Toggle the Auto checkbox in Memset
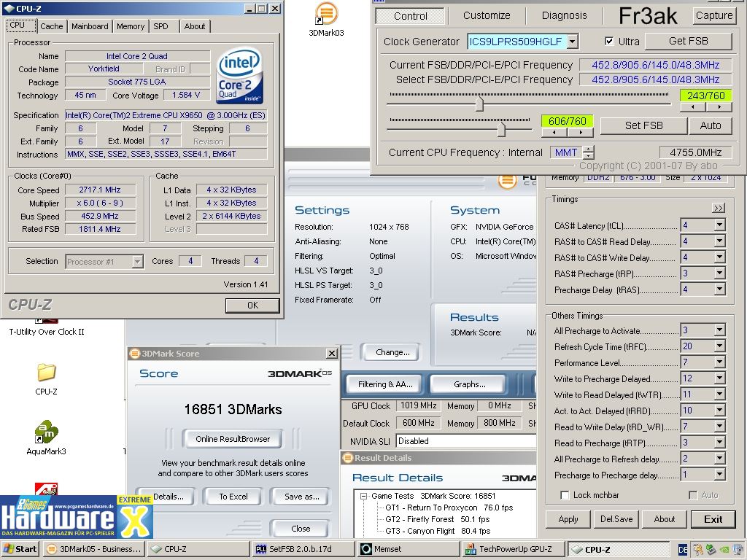This screenshot has height=560, width=747. [x=693, y=495]
